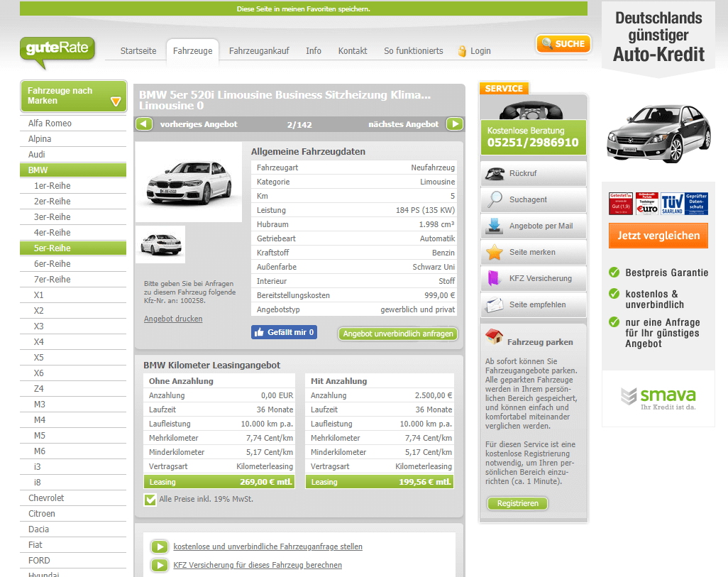Select 1er-Reihe in the BMW list
Viewport: 728px width, 577px height.
(73, 186)
